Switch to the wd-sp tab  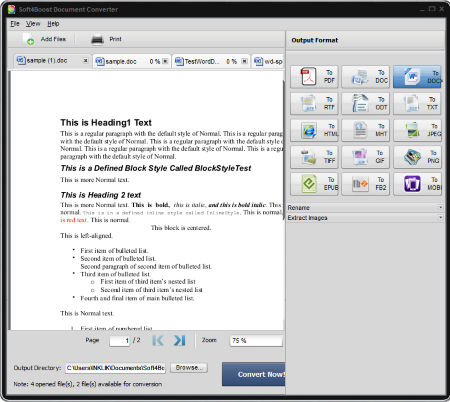click(x=268, y=62)
